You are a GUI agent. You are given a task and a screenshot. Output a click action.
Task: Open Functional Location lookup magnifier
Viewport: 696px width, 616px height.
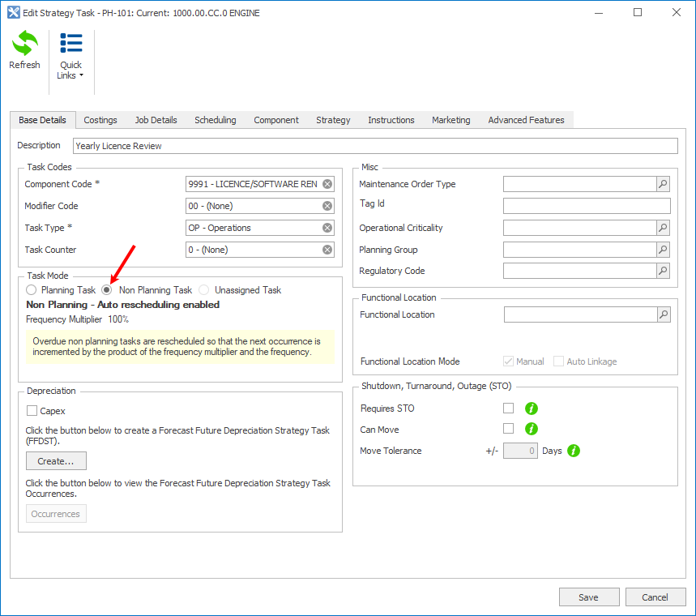pos(664,314)
